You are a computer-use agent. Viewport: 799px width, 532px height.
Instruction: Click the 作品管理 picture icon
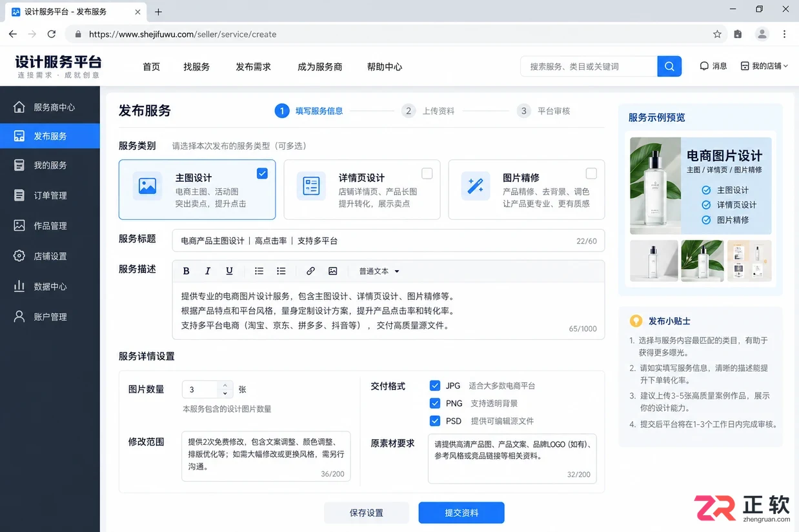point(19,226)
